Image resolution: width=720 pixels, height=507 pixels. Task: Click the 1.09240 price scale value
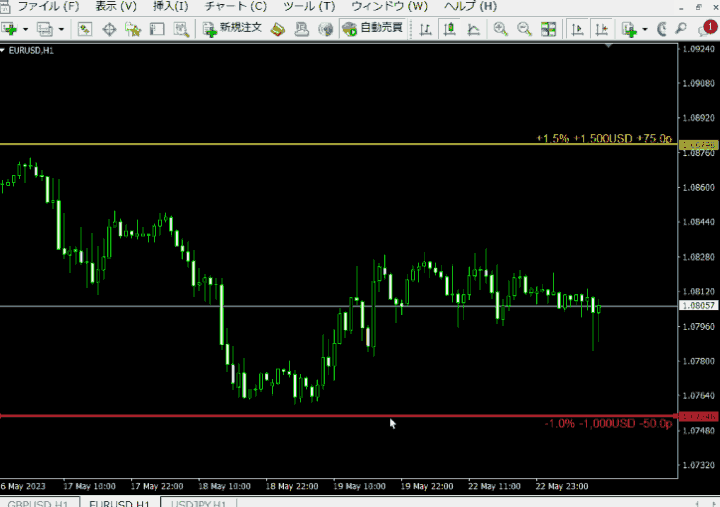(699, 49)
